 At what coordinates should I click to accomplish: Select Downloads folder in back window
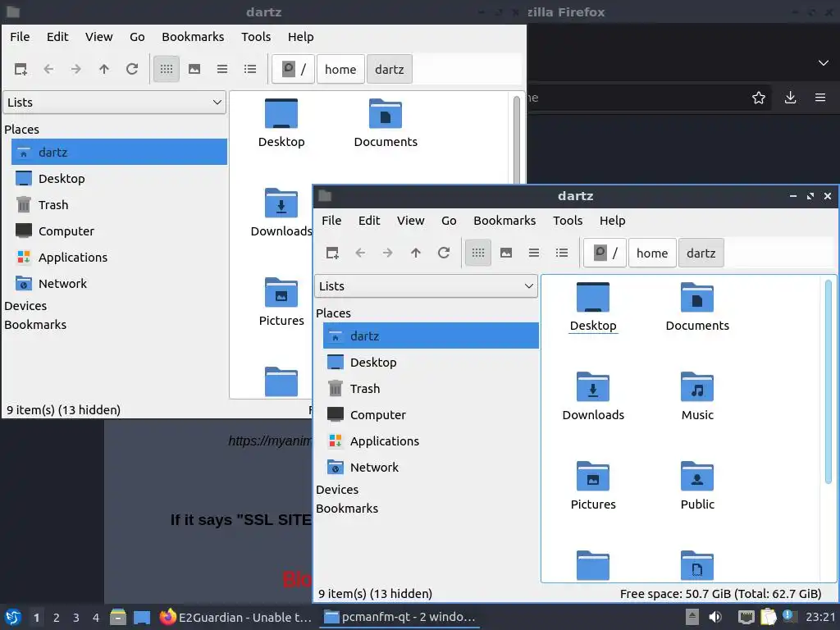[x=281, y=212]
